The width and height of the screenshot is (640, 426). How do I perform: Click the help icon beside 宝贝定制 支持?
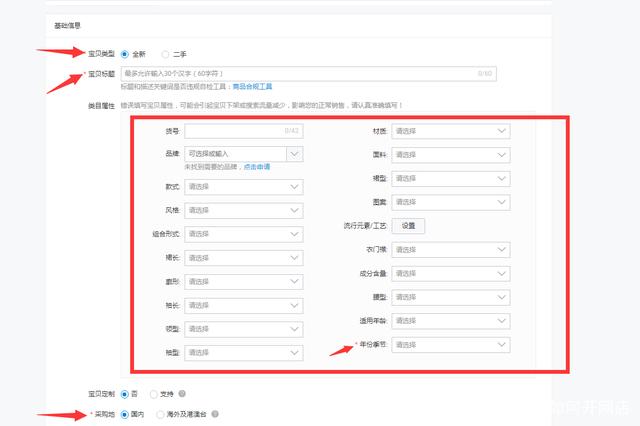point(183,393)
